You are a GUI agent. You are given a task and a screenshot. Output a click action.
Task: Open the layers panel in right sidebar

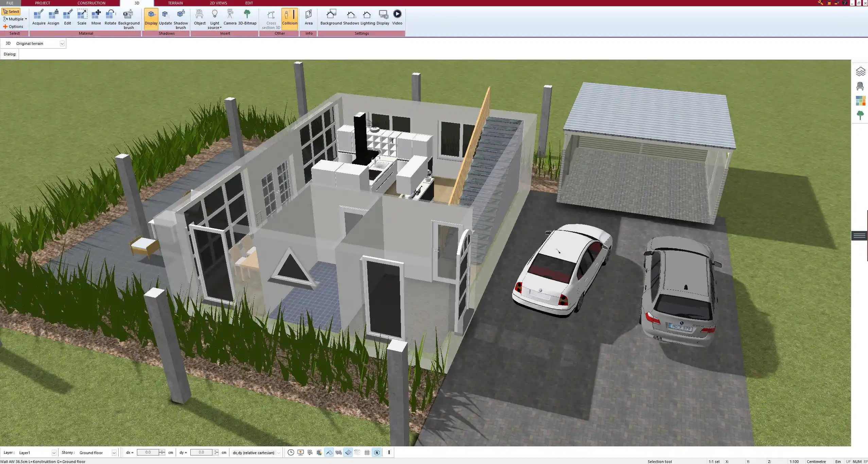tap(860, 72)
